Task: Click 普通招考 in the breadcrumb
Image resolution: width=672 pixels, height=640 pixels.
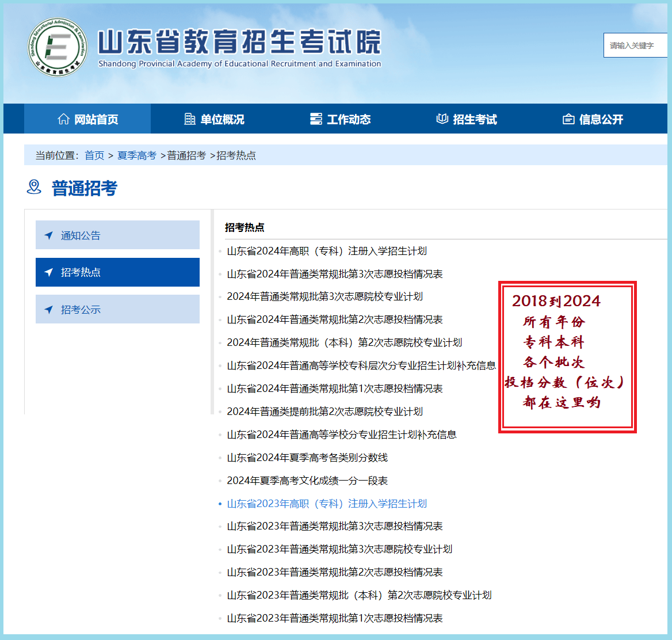Action: 186,155
